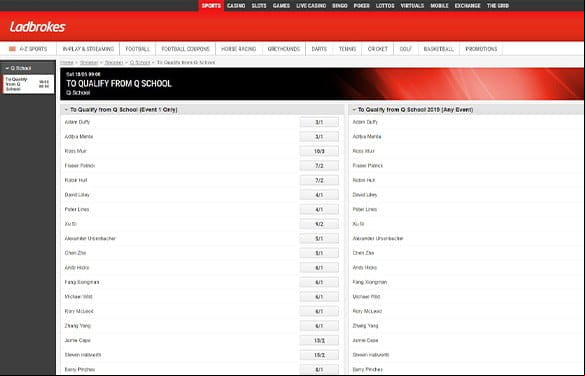Select Ross Muir 10/3 odds button

[x=319, y=151]
